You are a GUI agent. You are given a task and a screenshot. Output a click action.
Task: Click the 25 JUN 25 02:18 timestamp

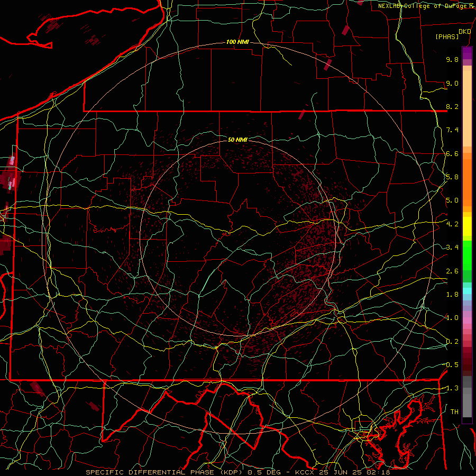[x=355, y=472]
